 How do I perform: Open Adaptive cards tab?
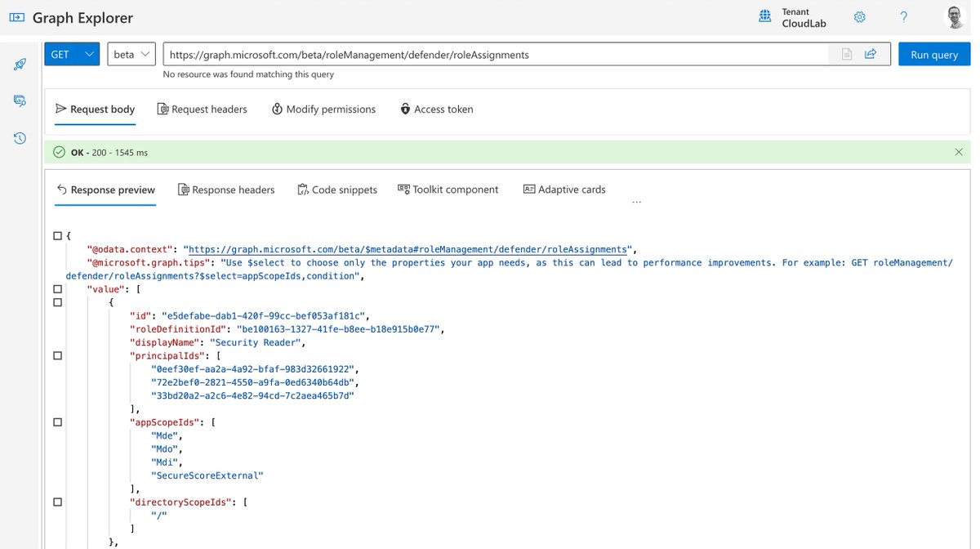point(564,190)
